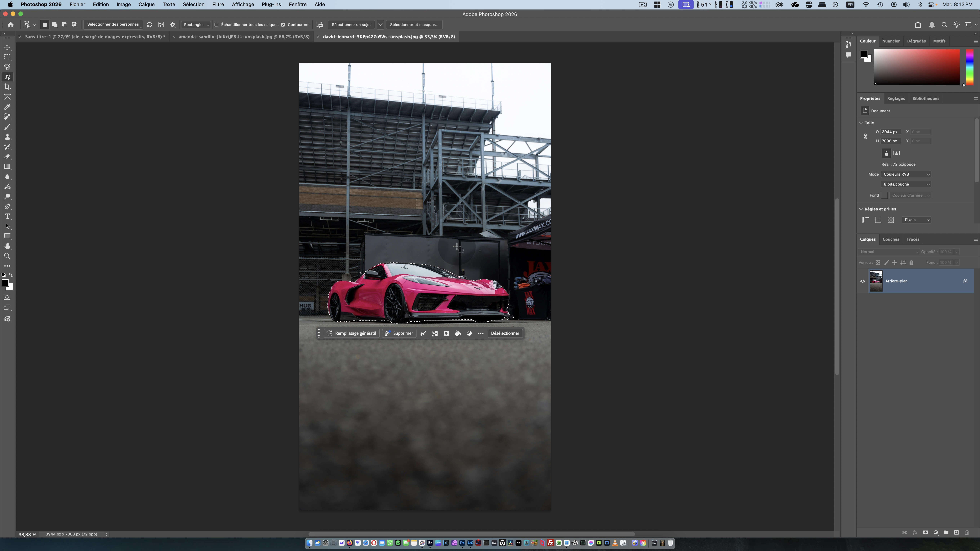The height and width of the screenshot is (551, 980).
Task: Collapse the Règles et grilles section
Action: click(x=861, y=209)
